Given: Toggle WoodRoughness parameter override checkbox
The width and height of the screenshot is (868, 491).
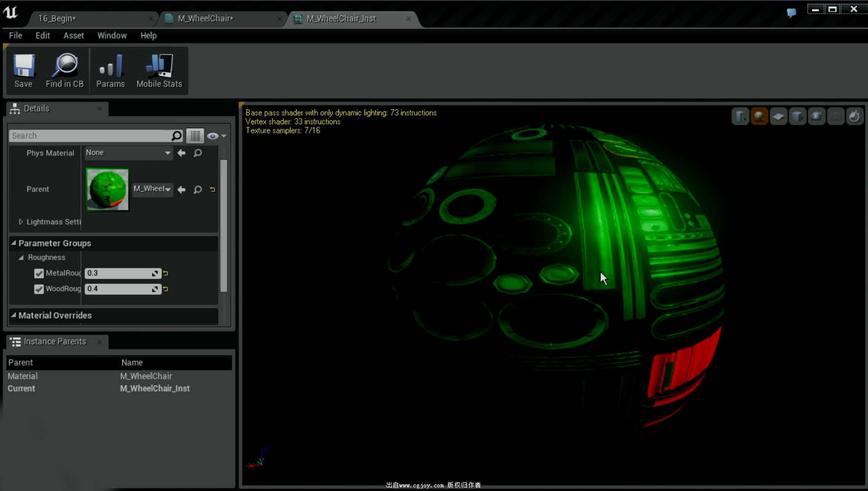Looking at the screenshot, I should coord(39,289).
